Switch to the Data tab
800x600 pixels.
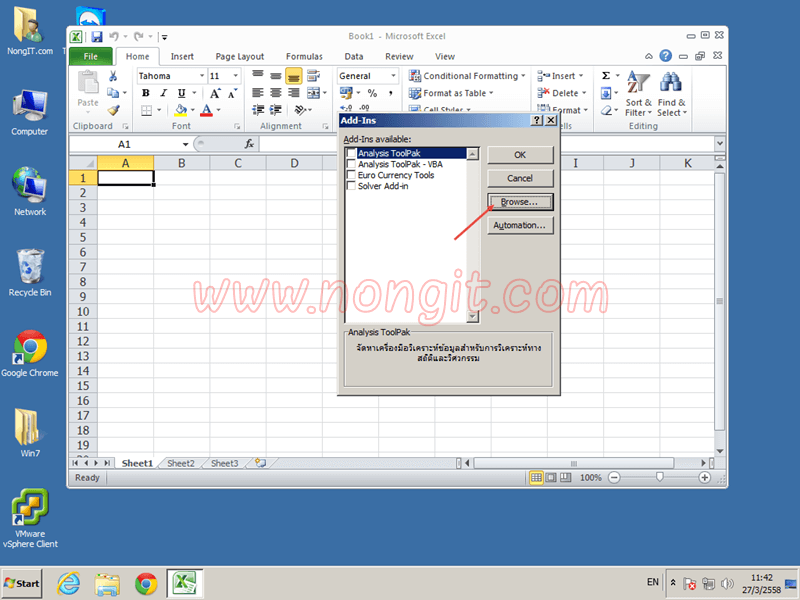[354, 57]
